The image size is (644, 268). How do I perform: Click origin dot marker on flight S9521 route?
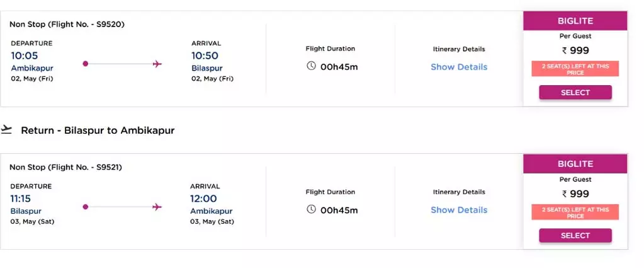86,207
